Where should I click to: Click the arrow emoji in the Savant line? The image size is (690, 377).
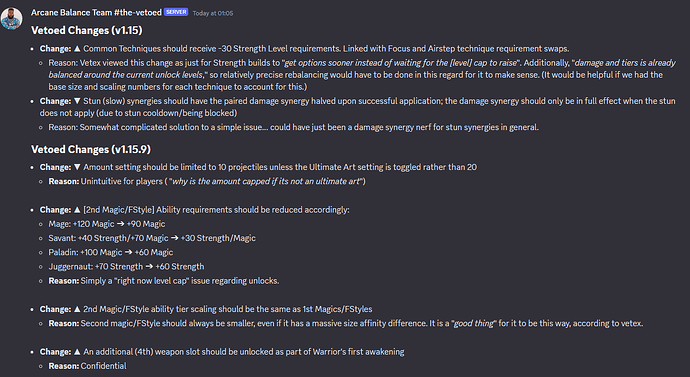175,238
